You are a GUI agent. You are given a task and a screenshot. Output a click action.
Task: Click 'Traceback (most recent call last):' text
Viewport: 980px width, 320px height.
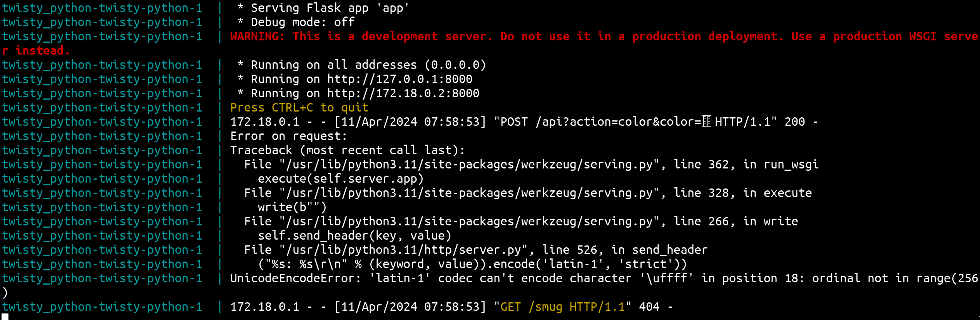click(347, 150)
